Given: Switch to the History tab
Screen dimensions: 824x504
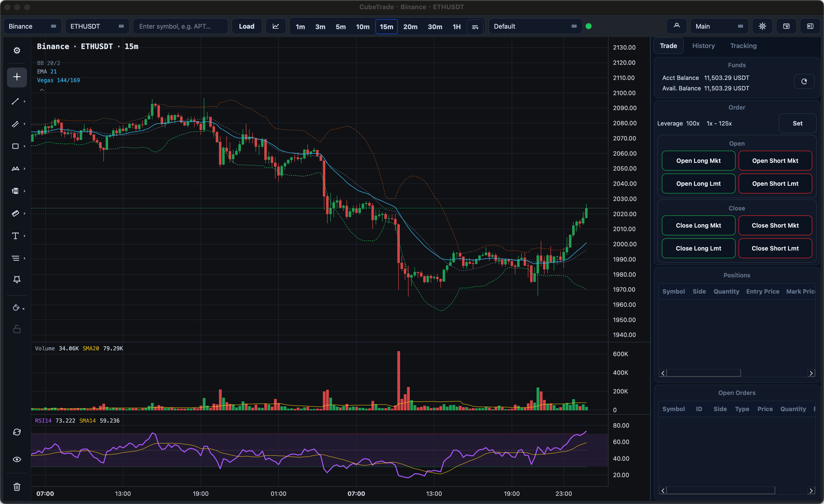Looking at the screenshot, I should click(703, 46).
